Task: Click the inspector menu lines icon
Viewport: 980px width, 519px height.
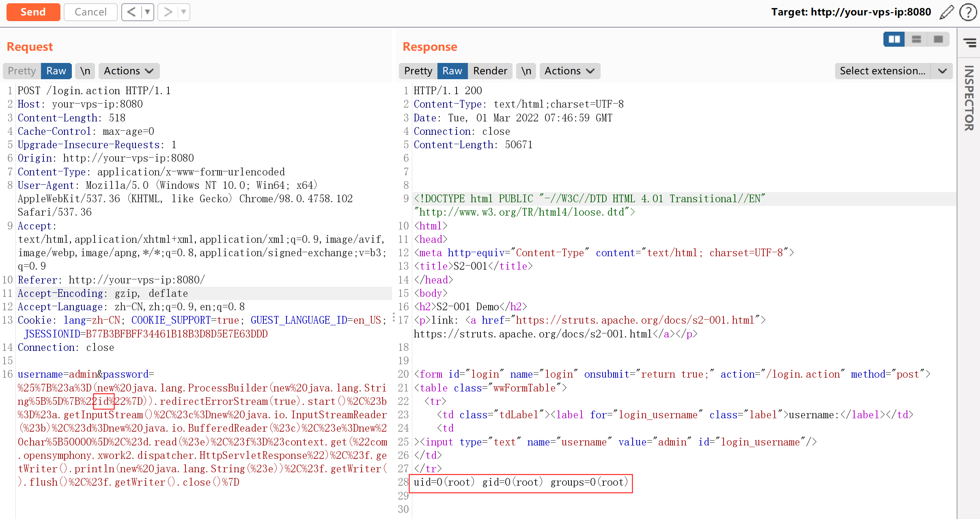Action: (970, 42)
